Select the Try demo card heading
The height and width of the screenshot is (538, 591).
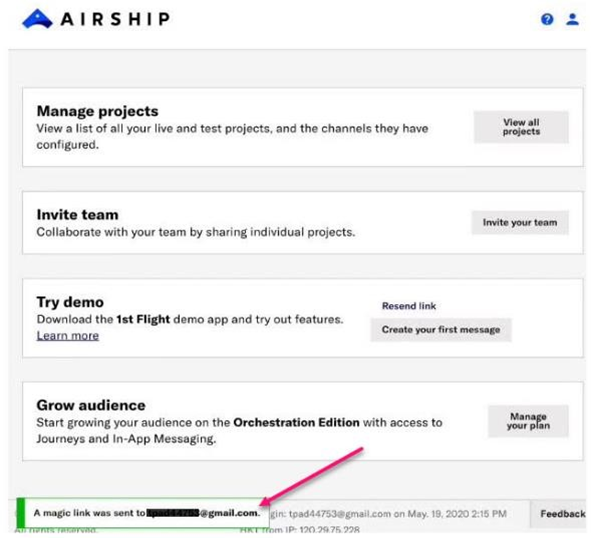pyautogui.click(x=70, y=302)
